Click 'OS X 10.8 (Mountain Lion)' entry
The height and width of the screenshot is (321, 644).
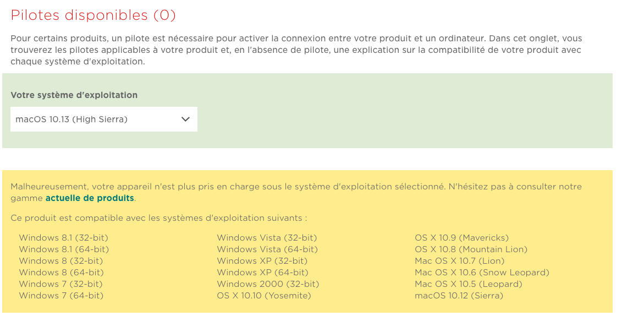point(471,249)
